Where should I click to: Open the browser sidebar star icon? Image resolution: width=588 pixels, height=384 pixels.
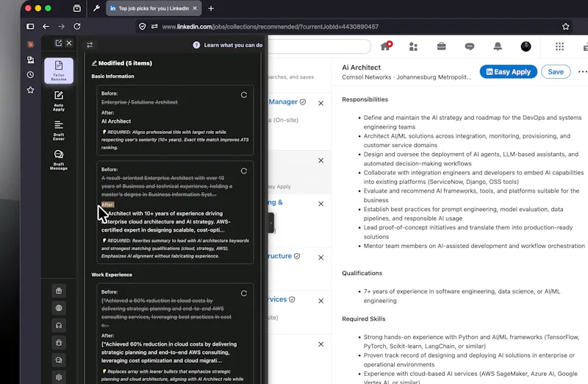coord(30,90)
